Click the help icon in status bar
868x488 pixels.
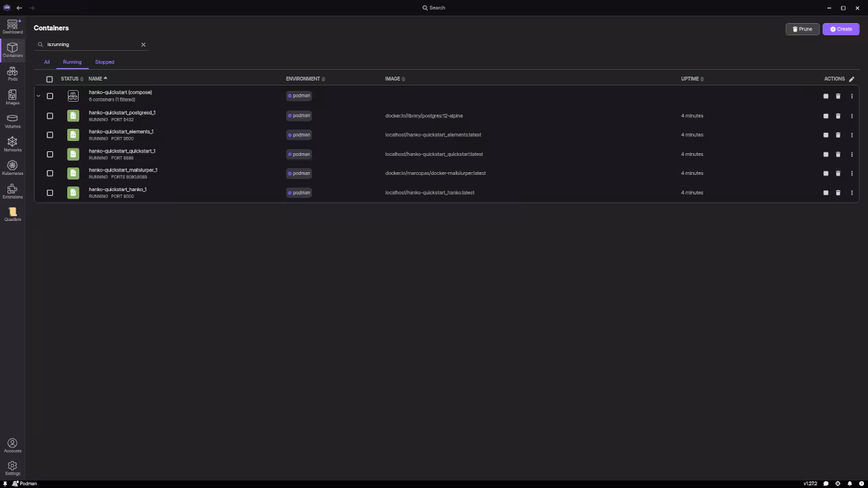coord(861,484)
